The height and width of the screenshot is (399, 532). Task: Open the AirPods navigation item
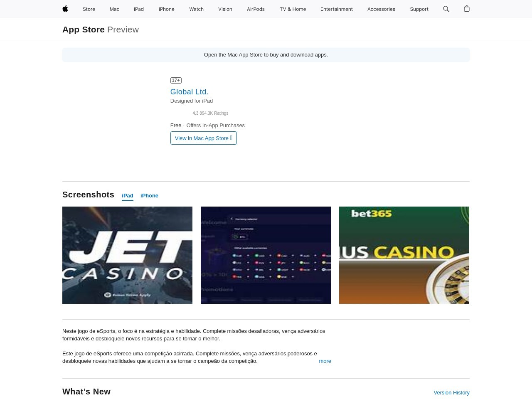tap(256, 9)
